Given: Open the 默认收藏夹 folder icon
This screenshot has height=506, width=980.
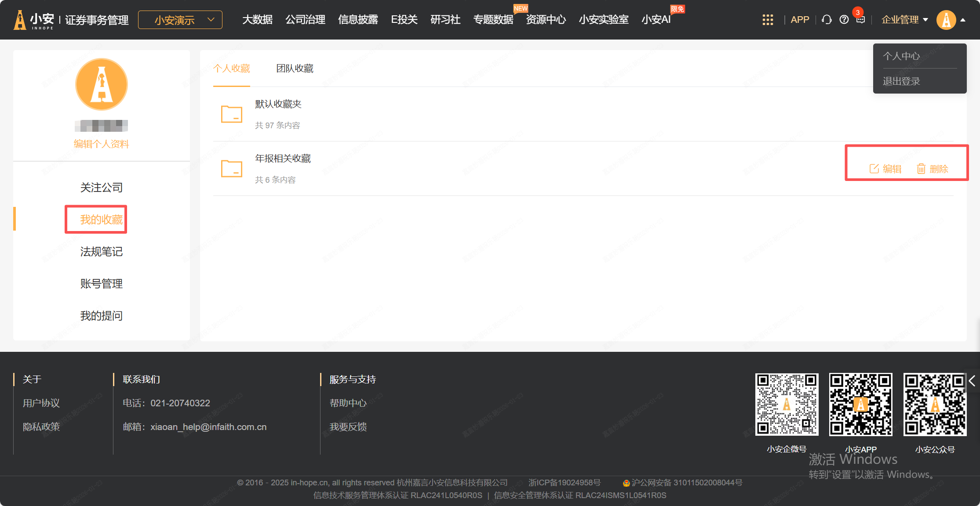Looking at the screenshot, I should pyautogui.click(x=232, y=114).
